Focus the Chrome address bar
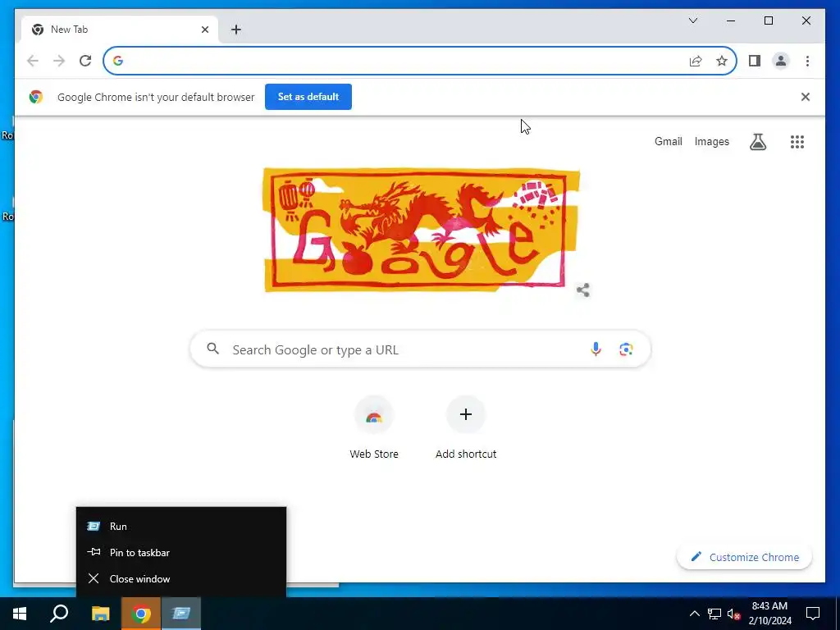840x630 pixels. (x=421, y=61)
